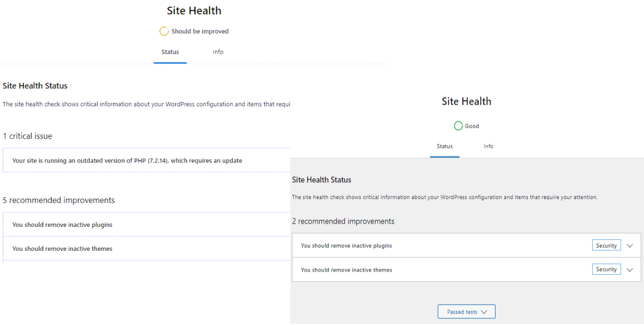Image resolution: width=644 pixels, height=325 pixels.
Task: Click the left panel 'Site Health Status' heading
Action: pos(35,86)
